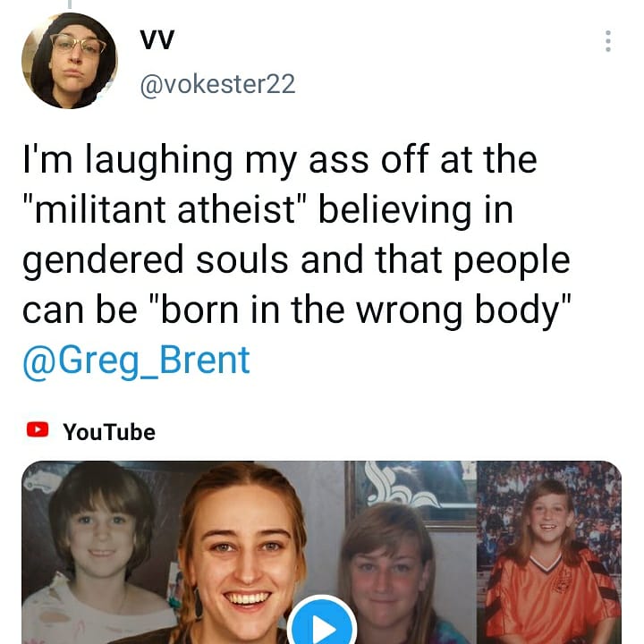The width and height of the screenshot is (644, 644).
Task: Click the tweet line starting "I'm laughing"
Action: [x=279, y=161]
